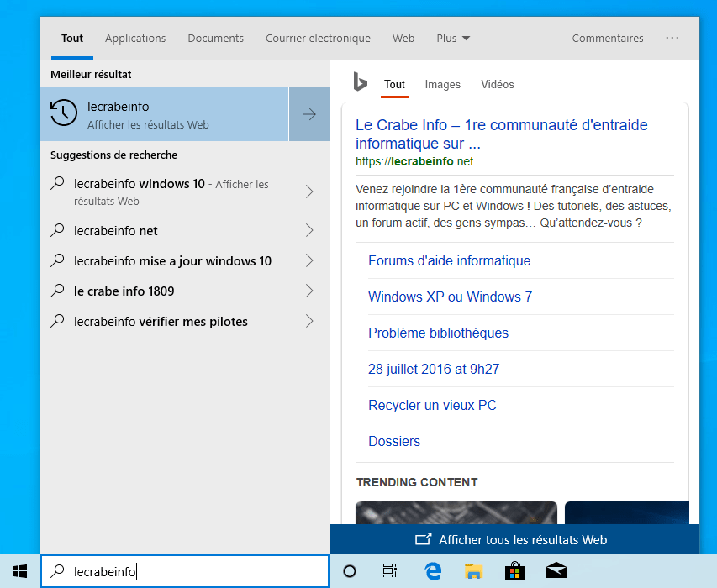Screen dimensions: 717x588
Task: Expand the vérifier mes pilotes chevron
Action: pyautogui.click(x=309, y=321)
